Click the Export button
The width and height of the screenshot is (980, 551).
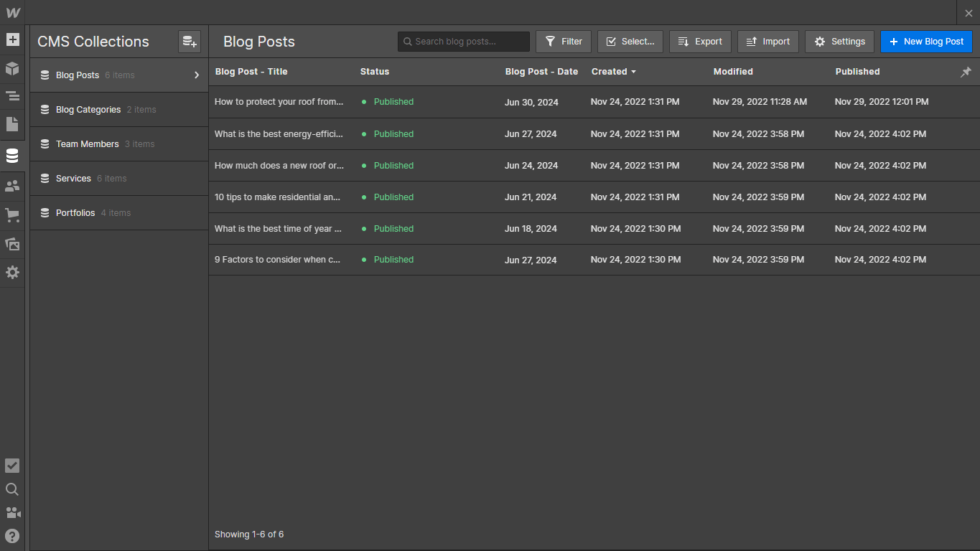pyautogui.click(x=700, y=42)
